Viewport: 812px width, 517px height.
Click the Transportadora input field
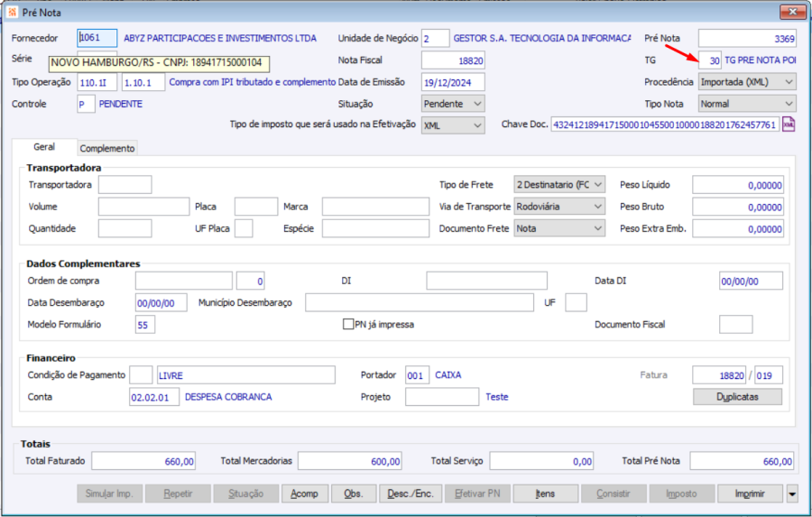click(x=125, y=185)
